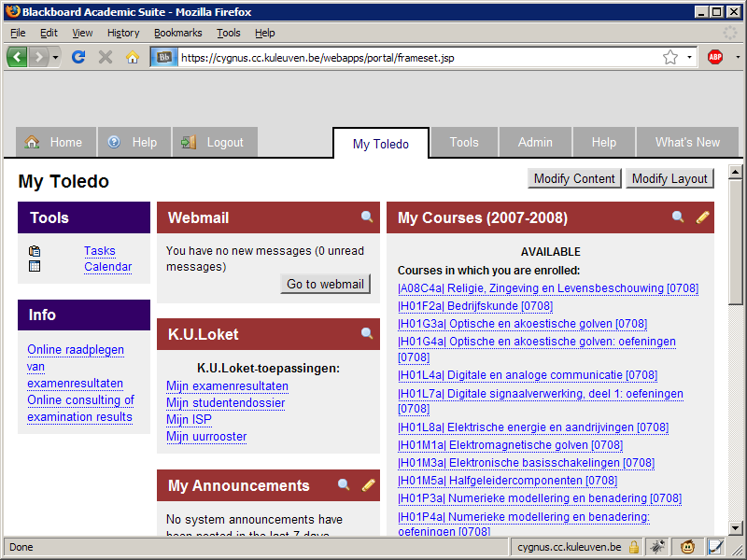Click the Firefox reload page icon
Screen dimensions: 747x560
point(78,57)
